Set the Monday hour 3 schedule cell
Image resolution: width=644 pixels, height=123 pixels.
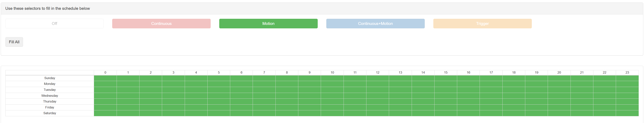coord(173,84)
